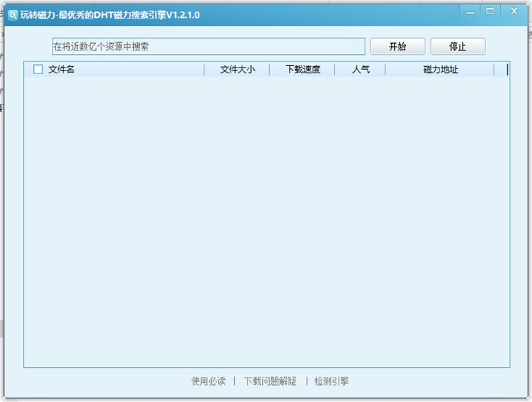Sort by the 文件大小 column header

click(x=237, y=70)
